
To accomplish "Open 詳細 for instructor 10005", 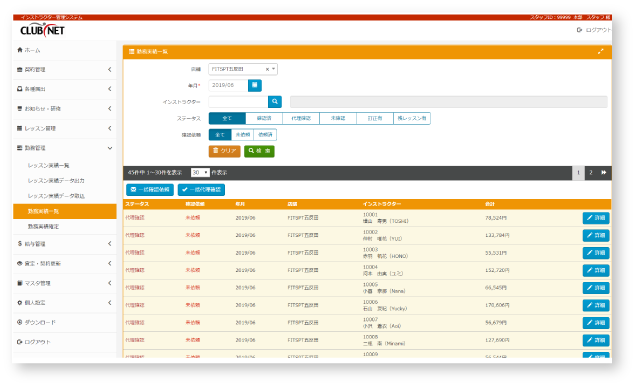I will (x=596, y=288).
